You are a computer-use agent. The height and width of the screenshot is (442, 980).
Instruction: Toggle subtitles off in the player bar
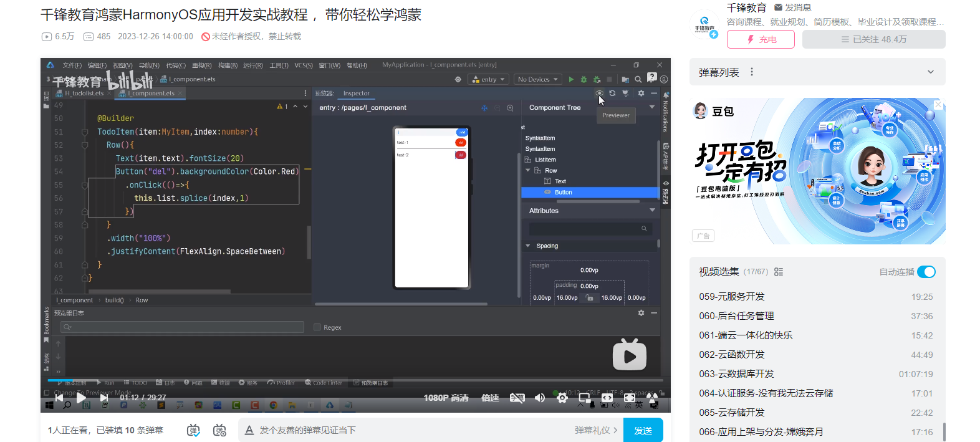tap(517, 398)
